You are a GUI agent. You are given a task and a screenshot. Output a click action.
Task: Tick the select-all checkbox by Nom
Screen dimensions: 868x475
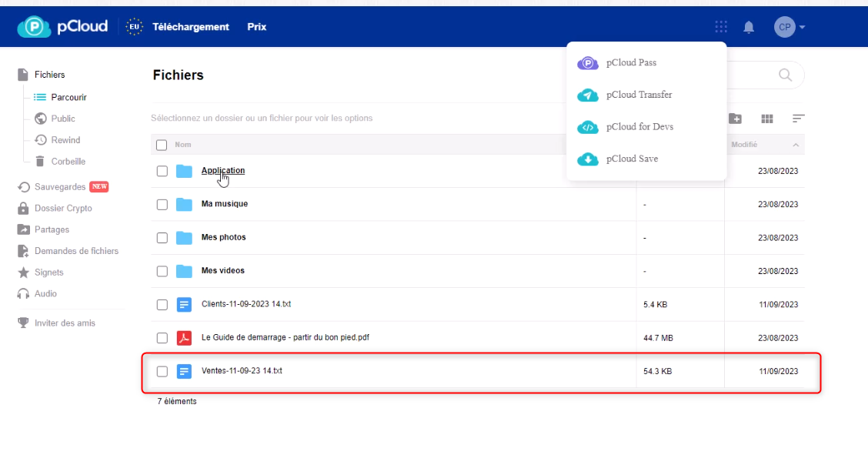[x=162, y=145]
